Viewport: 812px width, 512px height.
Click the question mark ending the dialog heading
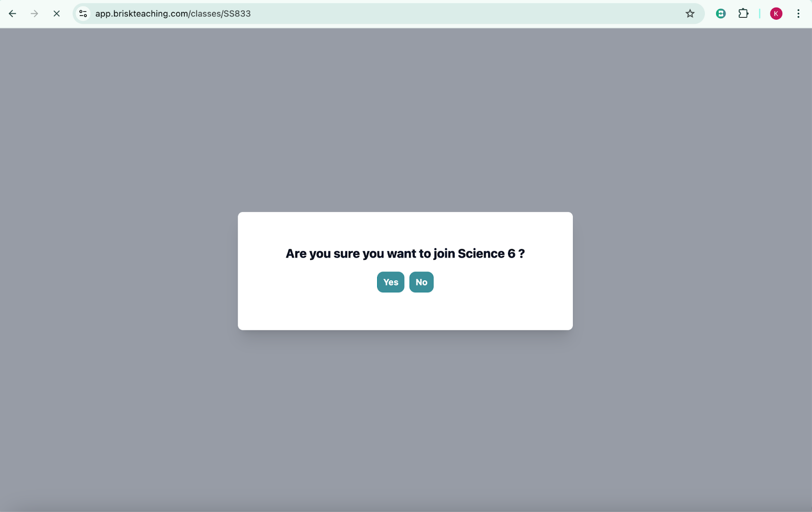tap(521, 254)
